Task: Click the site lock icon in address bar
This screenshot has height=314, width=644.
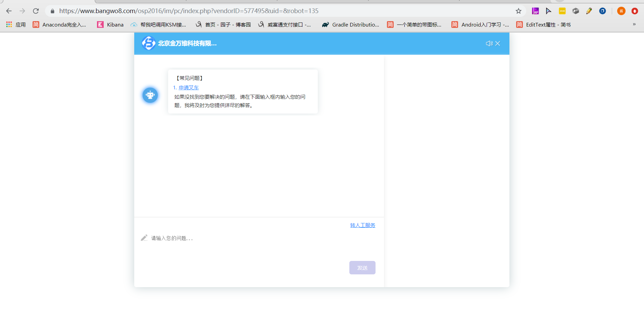Action: point(52,11)
